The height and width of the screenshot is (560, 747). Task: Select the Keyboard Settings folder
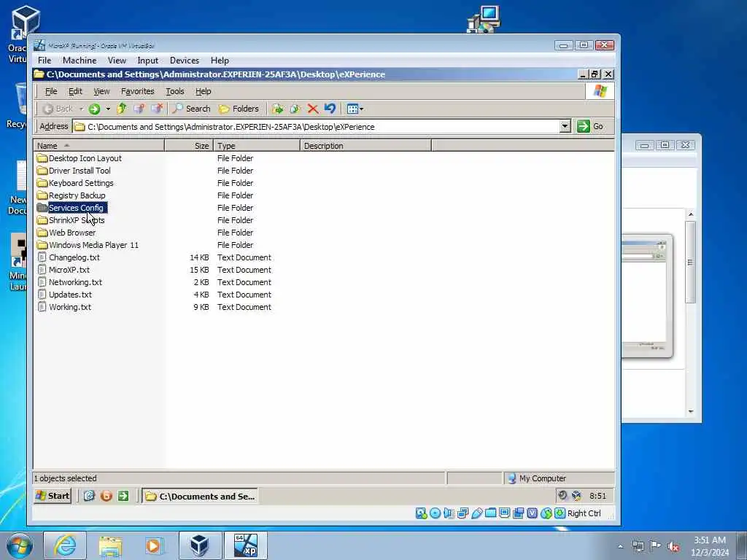pos(75,183)
